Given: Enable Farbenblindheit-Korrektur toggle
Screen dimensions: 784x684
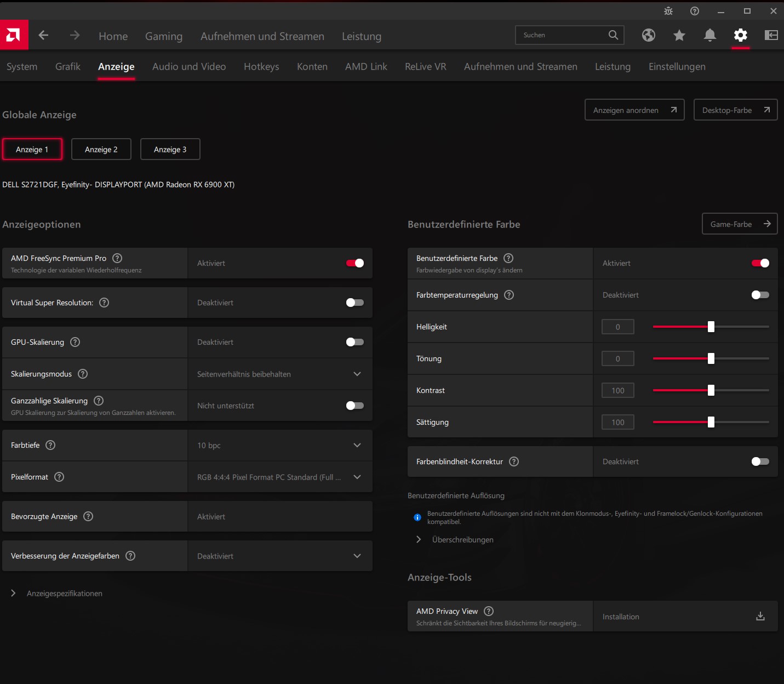Looking at the screenshot, I should pos(760,461).
